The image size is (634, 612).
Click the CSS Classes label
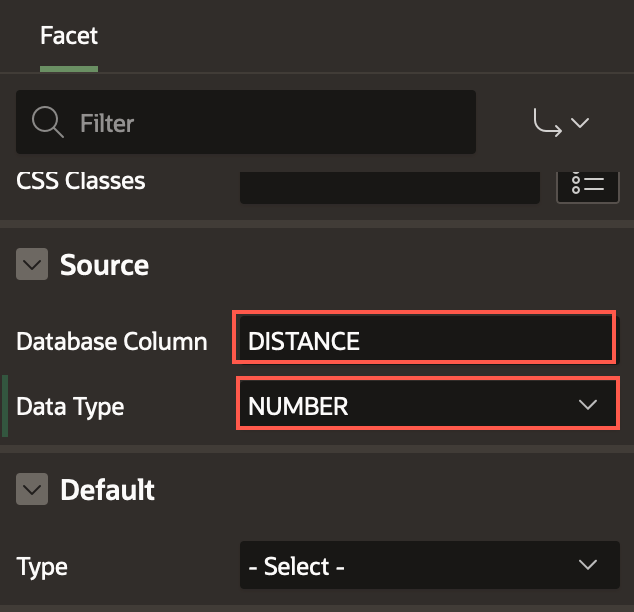coord(81,181)
